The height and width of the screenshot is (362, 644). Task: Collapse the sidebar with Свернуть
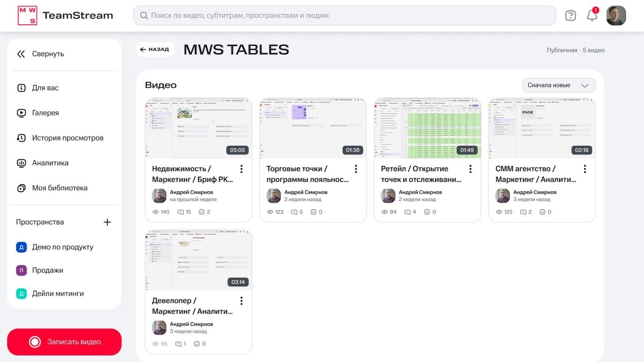click(x=41, y=54)
